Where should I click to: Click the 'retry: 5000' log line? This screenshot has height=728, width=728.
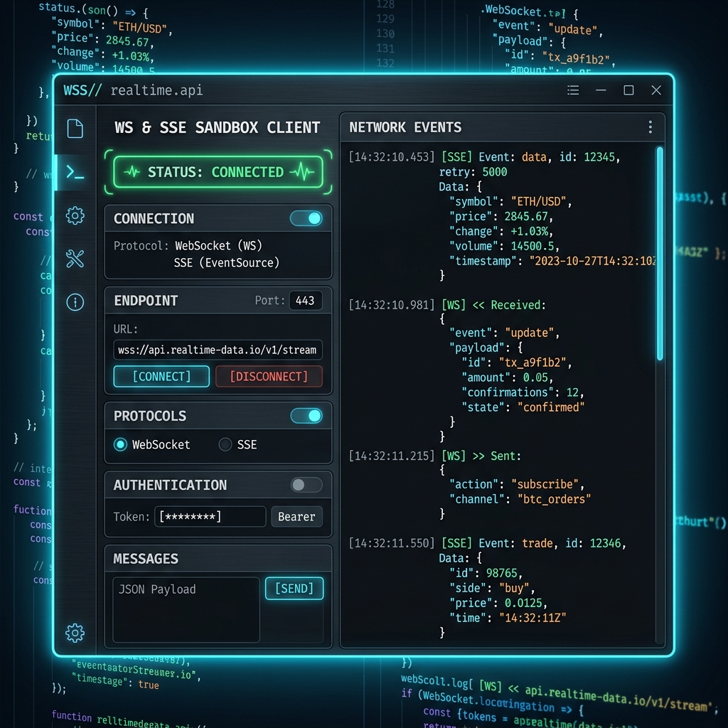click(473, 172)
